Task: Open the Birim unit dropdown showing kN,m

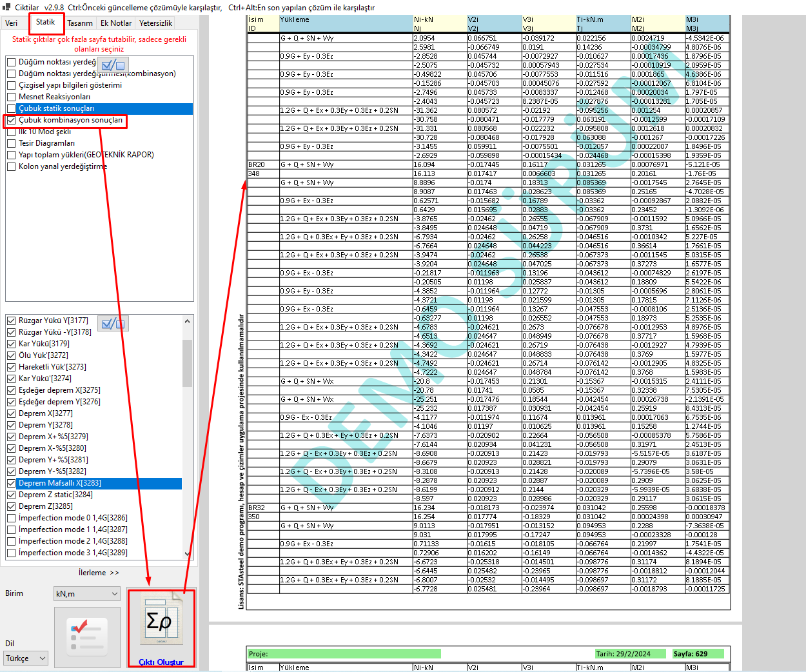Action: point(87,594)
